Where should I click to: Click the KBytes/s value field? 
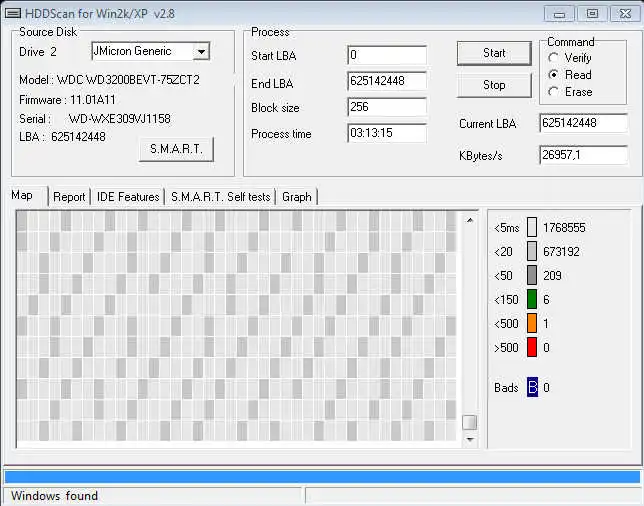[583, 155]
